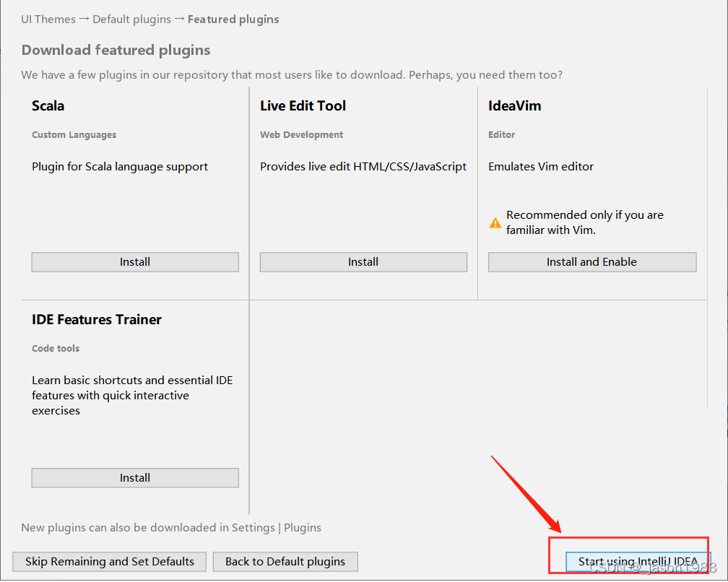Click Start using IntelliJ IDEA button
Viewport: 728px width, 582px height.
point(638,562)
